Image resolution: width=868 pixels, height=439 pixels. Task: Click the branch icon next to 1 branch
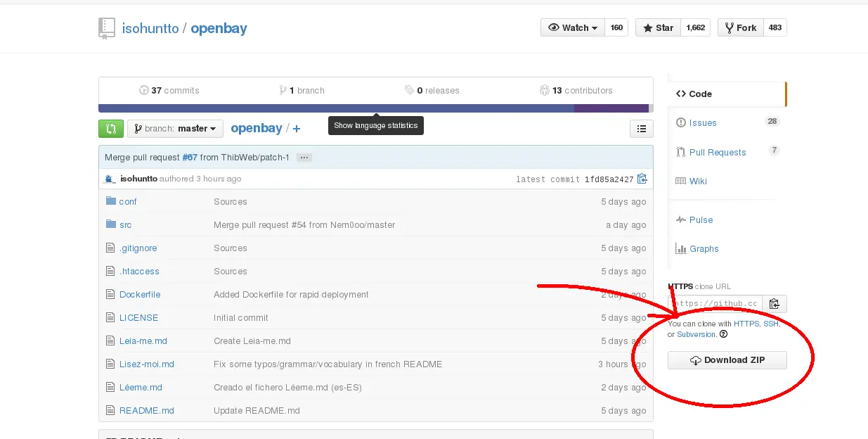[x=284, y=90]
